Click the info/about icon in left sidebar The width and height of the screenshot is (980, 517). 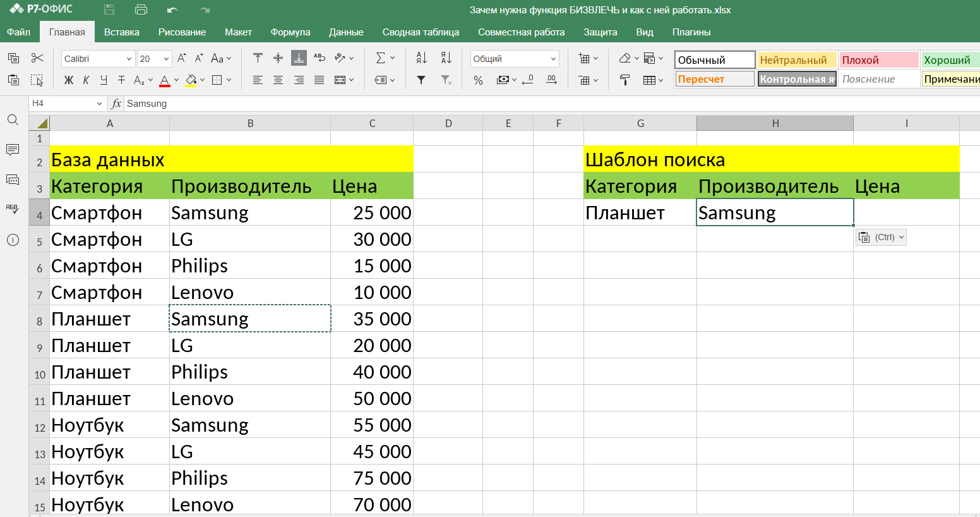point(13,240)
